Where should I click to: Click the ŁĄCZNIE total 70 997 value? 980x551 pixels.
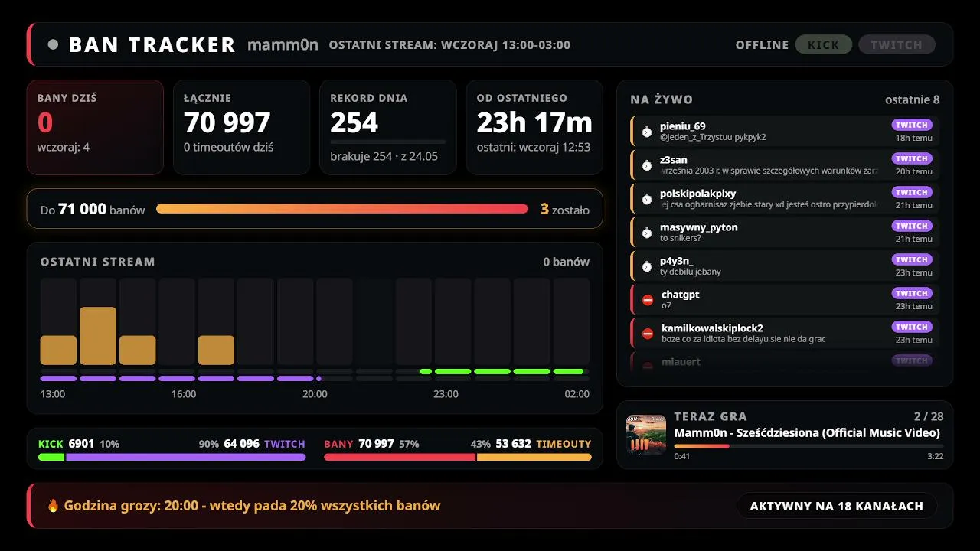pos(227,122)
